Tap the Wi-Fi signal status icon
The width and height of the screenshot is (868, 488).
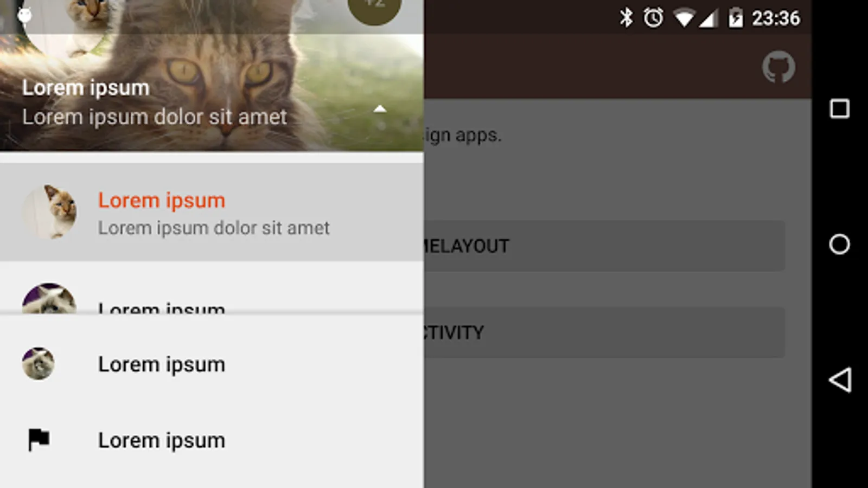pyautogui.click(x=684, y=18)
